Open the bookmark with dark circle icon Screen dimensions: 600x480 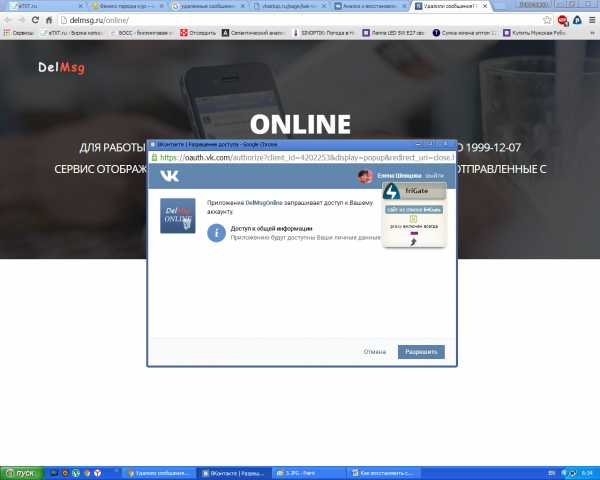pyautogui.click(x=464, y=33)
